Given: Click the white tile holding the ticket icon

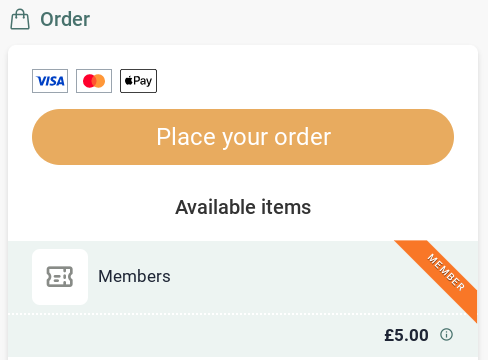Looking at the screenshot, I should (x=60, y=277).
